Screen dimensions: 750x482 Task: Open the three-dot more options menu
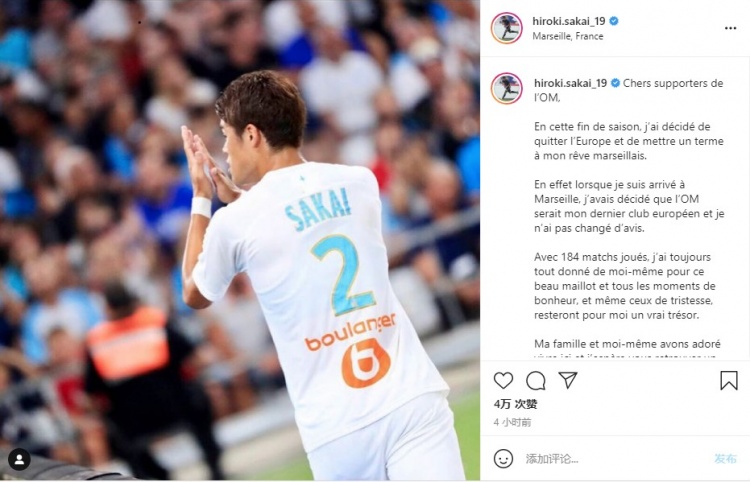click(730, 28)
